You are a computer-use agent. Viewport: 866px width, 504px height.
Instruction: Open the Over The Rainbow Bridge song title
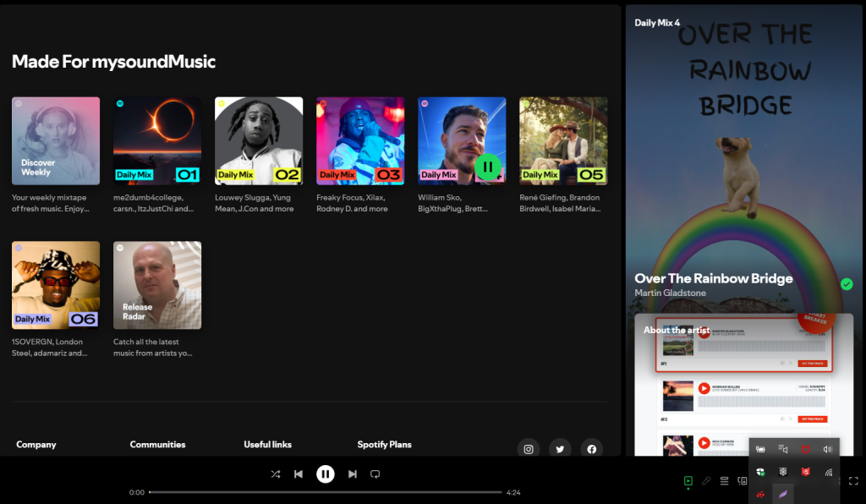tap(714, 278)
